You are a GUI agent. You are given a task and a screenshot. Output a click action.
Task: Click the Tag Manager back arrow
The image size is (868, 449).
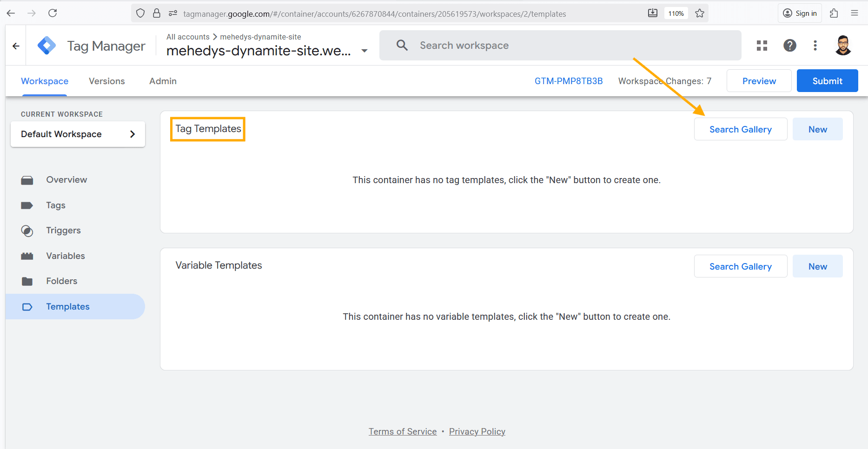[16, 46]
